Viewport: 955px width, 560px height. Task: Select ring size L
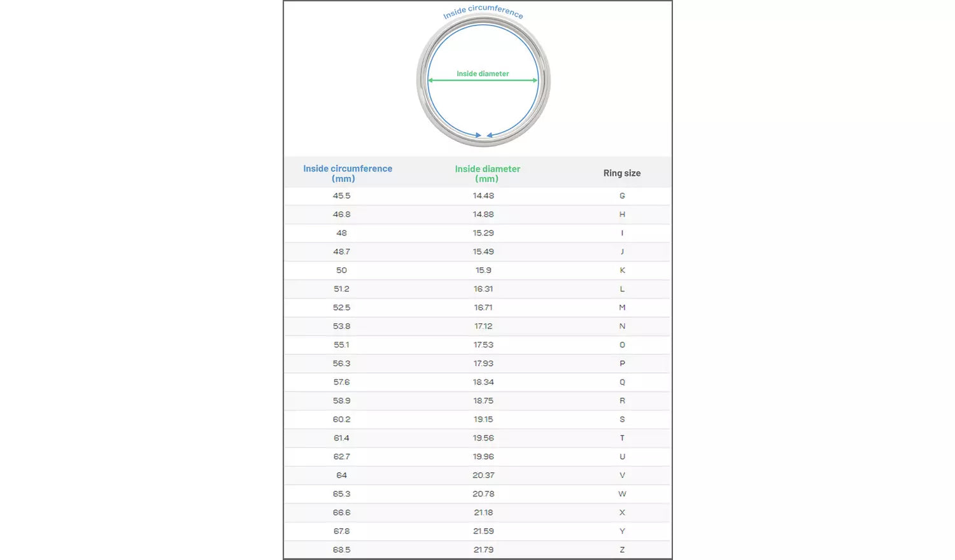622,289
